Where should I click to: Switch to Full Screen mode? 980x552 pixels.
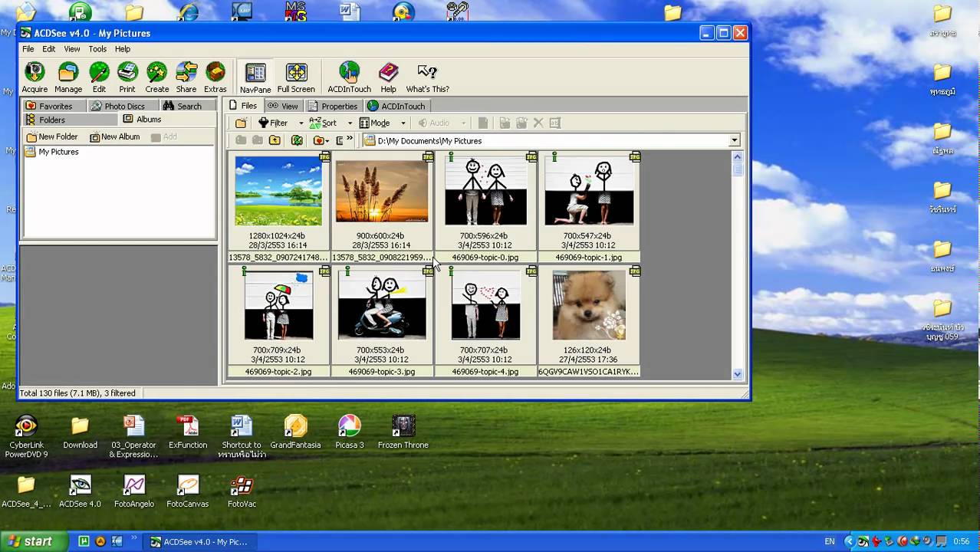(296, 78)
